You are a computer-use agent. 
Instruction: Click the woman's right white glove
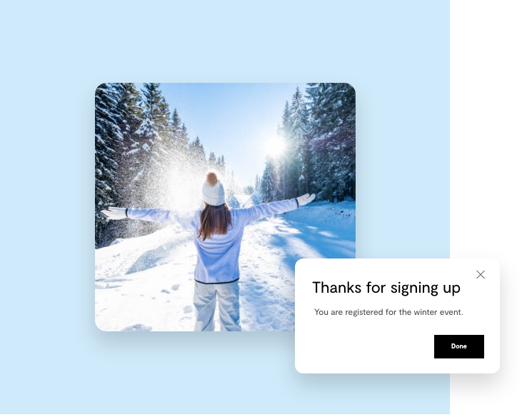(307, 201)
